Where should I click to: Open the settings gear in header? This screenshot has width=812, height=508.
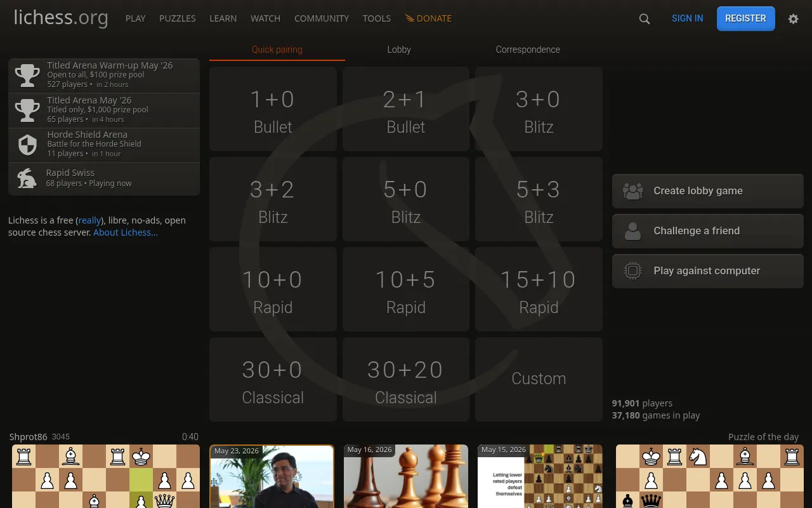[x=793, y=19]
